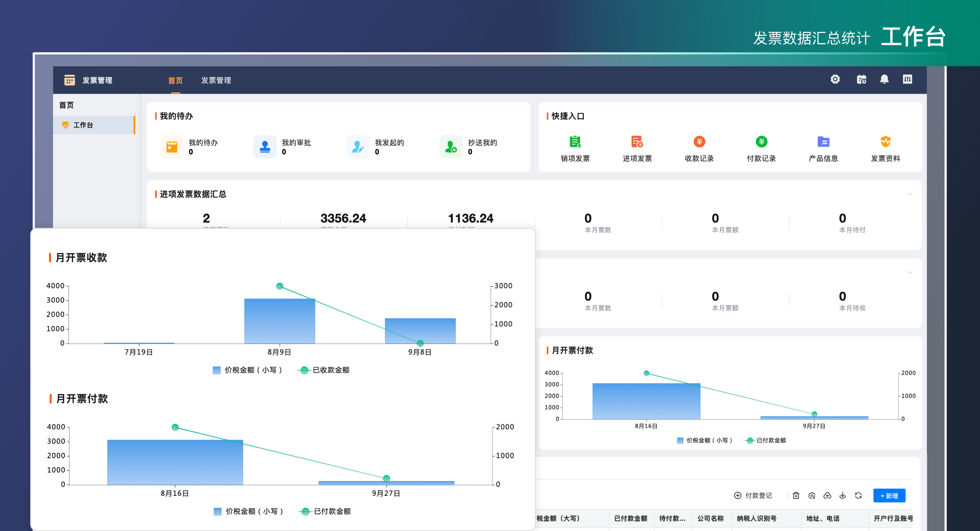Screen dimensions: 980x531
Task: Collapse the second summary panel chevron
Action: click(910, 272)
